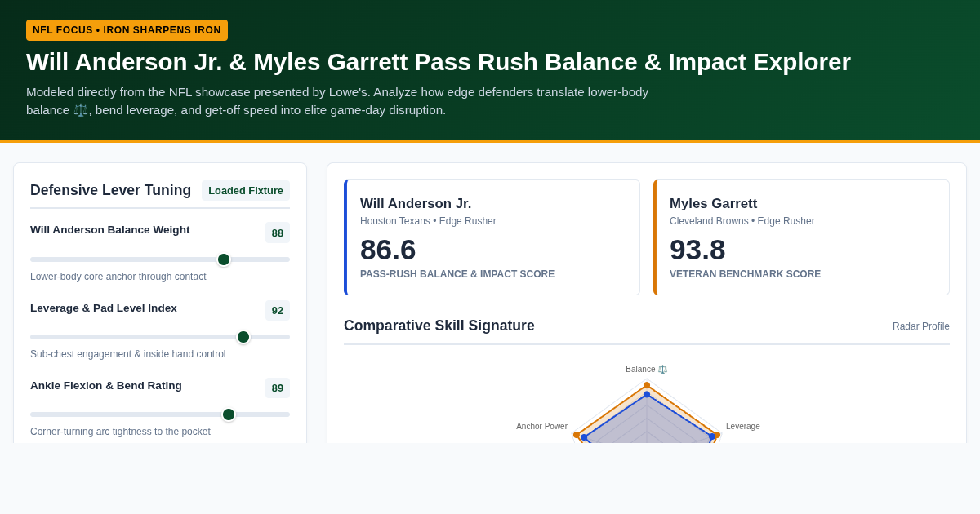Click the Leverage Index value 92
This screenshot has height=514, width=980.
coord(278,310)
